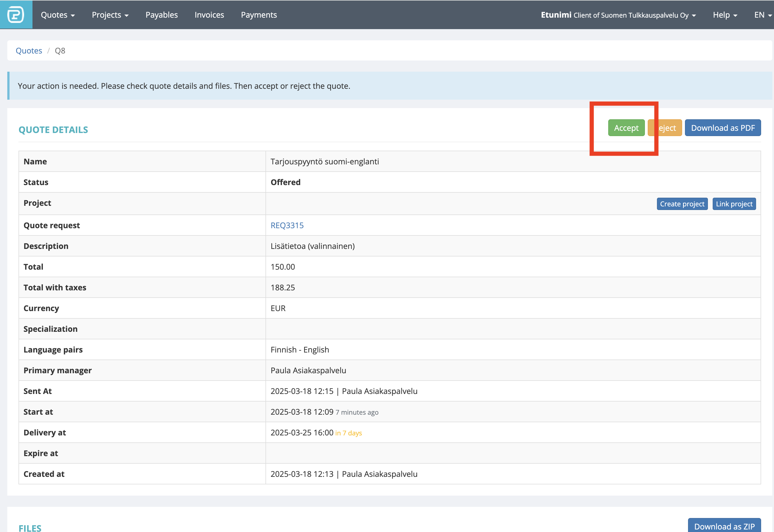Go back to Quotes via breadcrumb

(29, 51)
